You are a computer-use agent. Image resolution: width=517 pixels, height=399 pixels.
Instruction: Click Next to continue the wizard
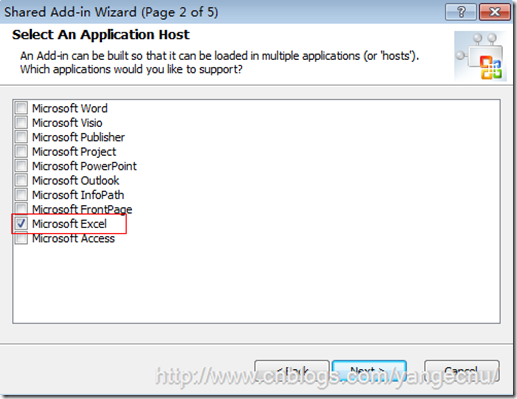[369, 371]
